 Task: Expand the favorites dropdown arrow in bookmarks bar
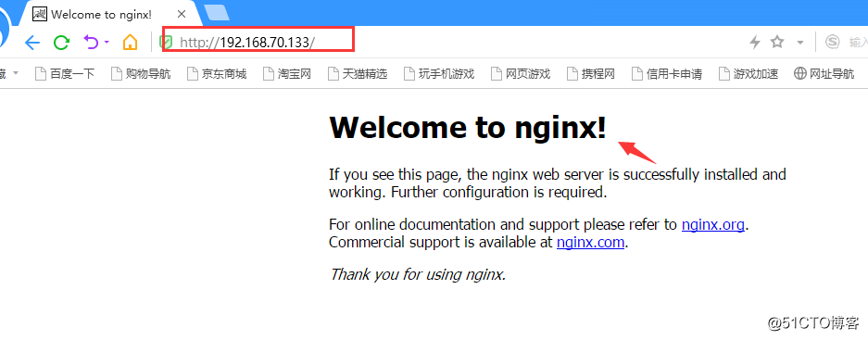[x=16, y=73]
